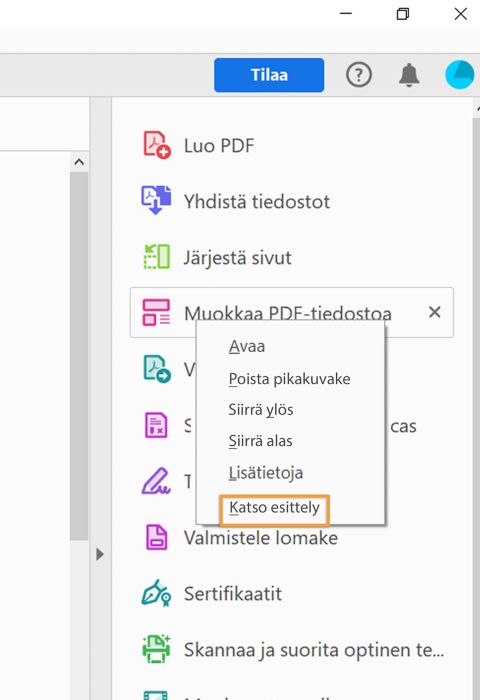480x700 pixels.
Task: Click the Sertifikaatit label
Action: coord(233,594)
